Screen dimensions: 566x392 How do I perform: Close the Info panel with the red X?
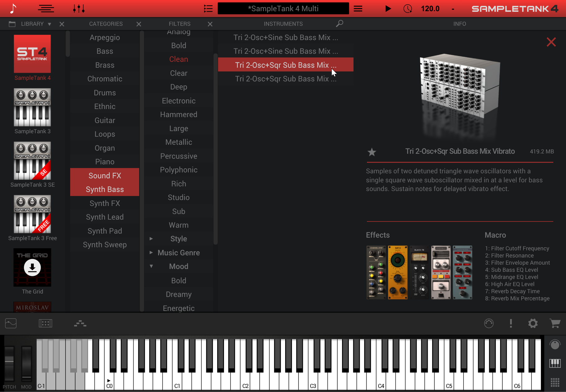(551, 42)
